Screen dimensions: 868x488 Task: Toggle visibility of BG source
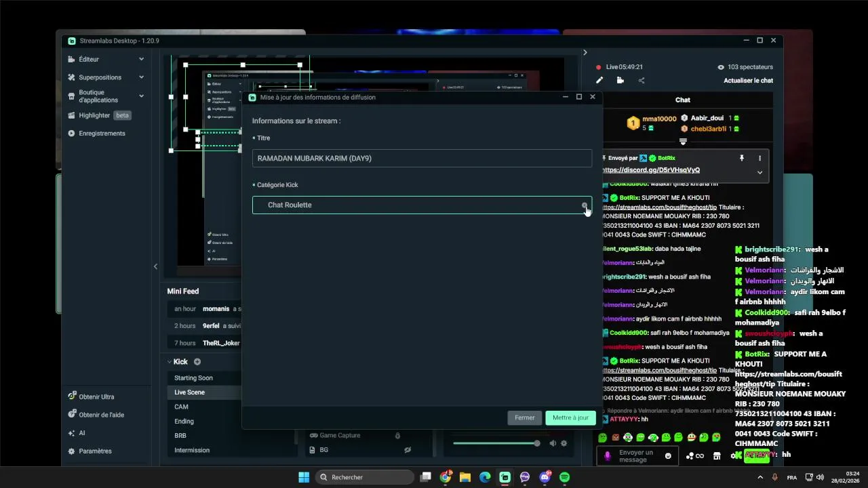click(408, 450)
